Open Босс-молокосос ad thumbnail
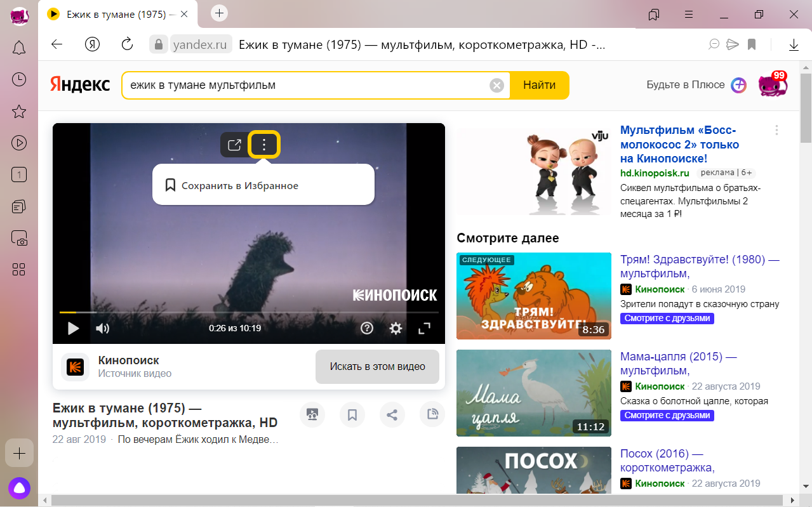Screen dimensions: 812x507 click(x=534, y=171)
